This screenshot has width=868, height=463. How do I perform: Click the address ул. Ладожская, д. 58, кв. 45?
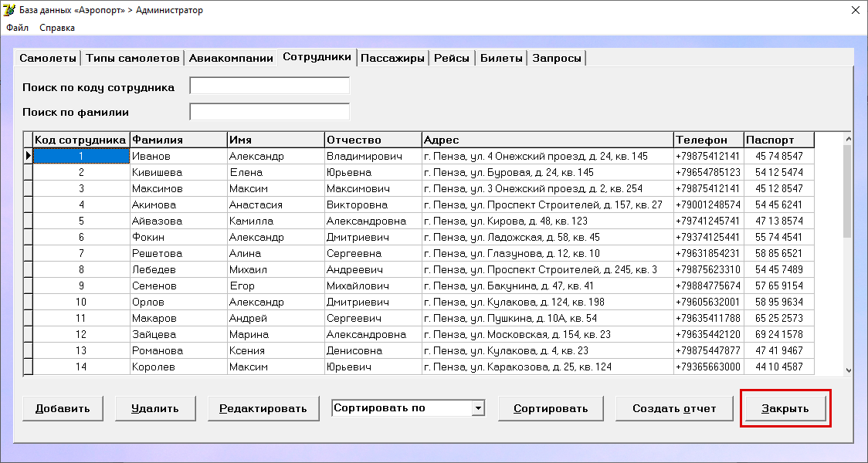pyautogui.click(x=548, y=238)
